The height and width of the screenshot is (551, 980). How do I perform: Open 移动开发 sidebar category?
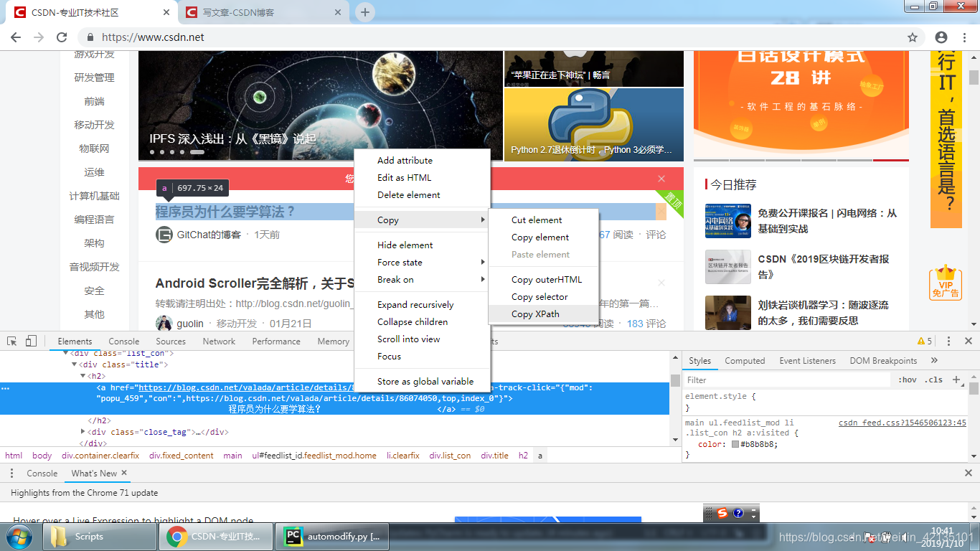tap(94, 125)
